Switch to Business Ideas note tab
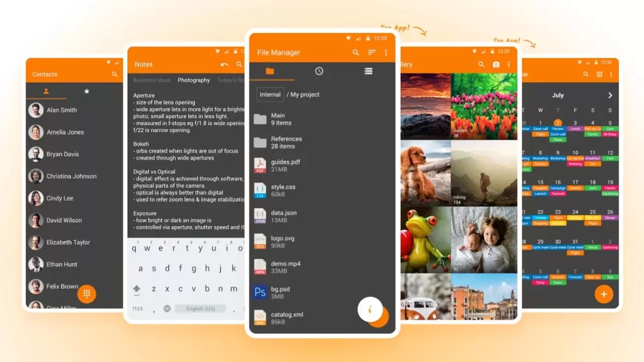644x362 pixels. pos(151,80)
